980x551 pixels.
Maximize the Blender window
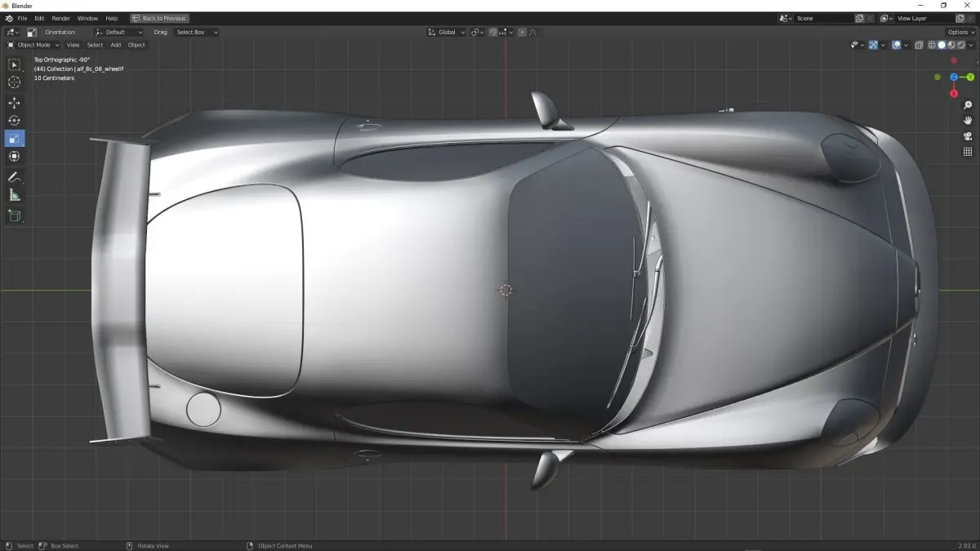tap(943, 5)
